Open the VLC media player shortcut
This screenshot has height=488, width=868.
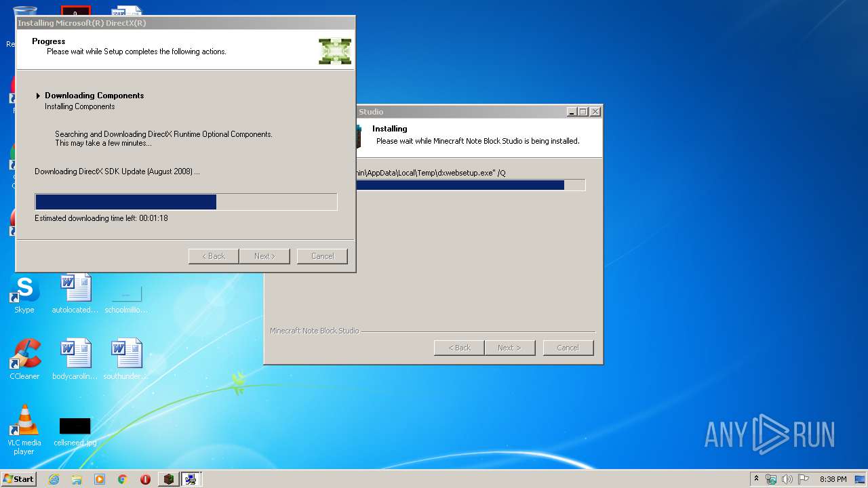tap(24, 429)
